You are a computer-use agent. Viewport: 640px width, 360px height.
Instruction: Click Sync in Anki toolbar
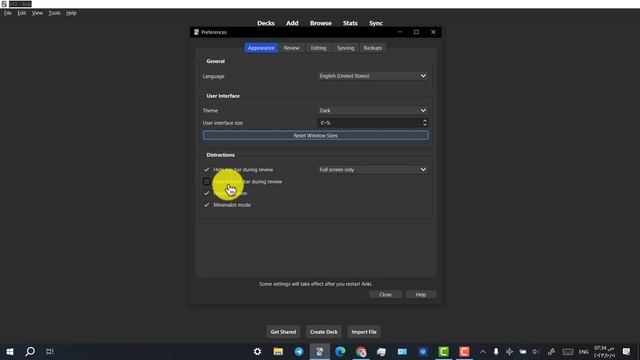click(376, 23)
